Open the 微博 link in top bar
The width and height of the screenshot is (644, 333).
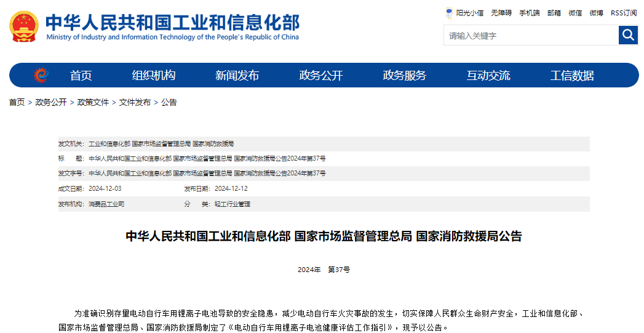click(596, 12)
